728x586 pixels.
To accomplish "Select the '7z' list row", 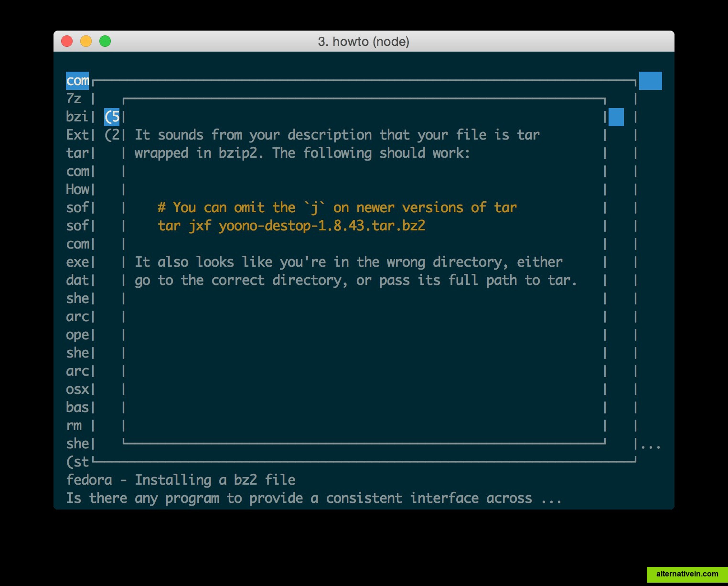I will pyautogui.click(x=74, y=99).
